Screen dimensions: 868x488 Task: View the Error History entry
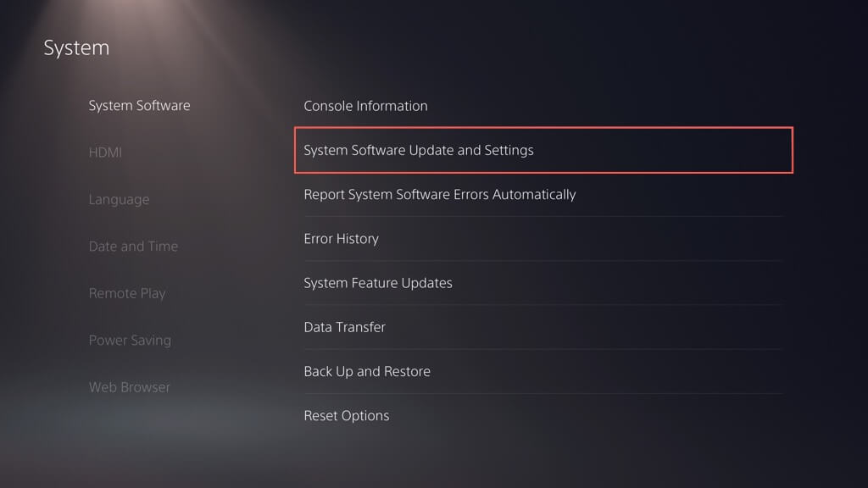coord(341,239)
